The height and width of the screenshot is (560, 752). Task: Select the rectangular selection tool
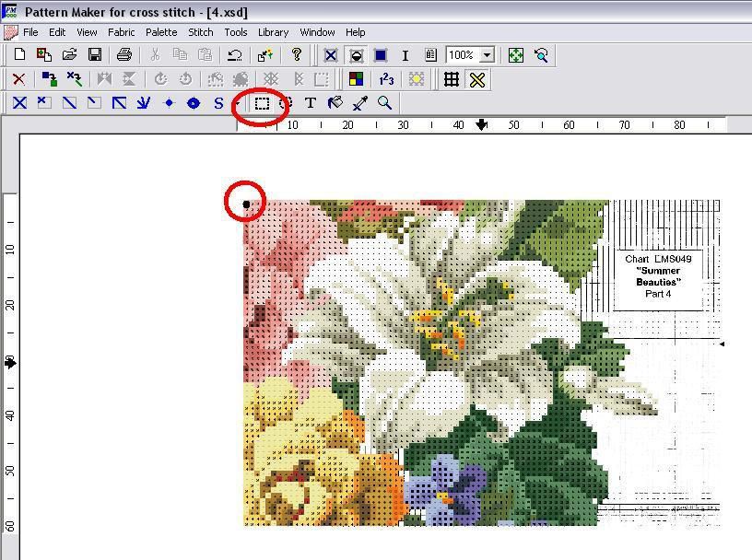point(262,103)
